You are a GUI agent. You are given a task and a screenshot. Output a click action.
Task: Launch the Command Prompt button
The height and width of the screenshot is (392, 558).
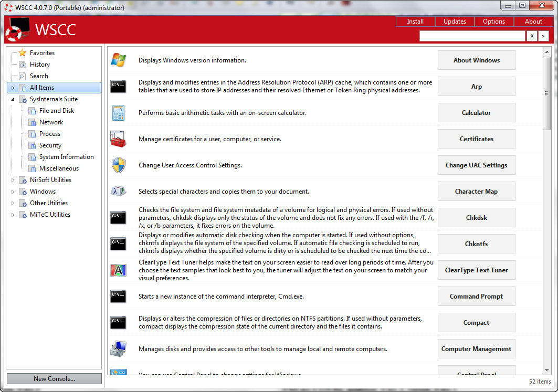tap(476, 296)
